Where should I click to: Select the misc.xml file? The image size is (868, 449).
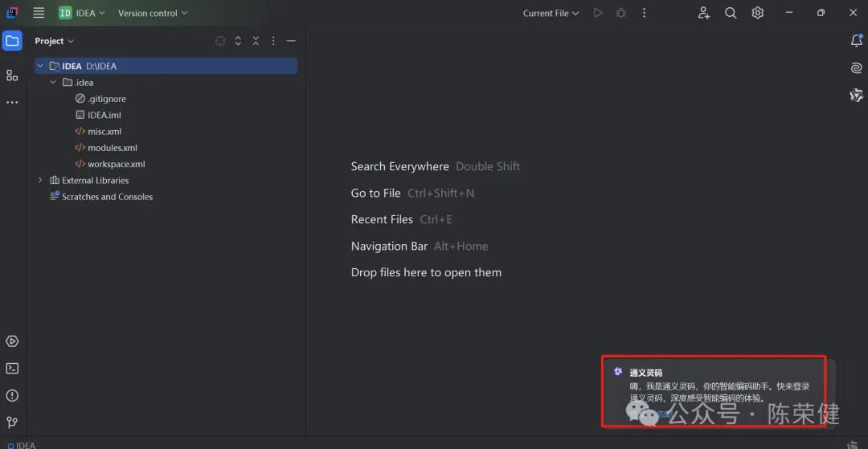point(98,132)
